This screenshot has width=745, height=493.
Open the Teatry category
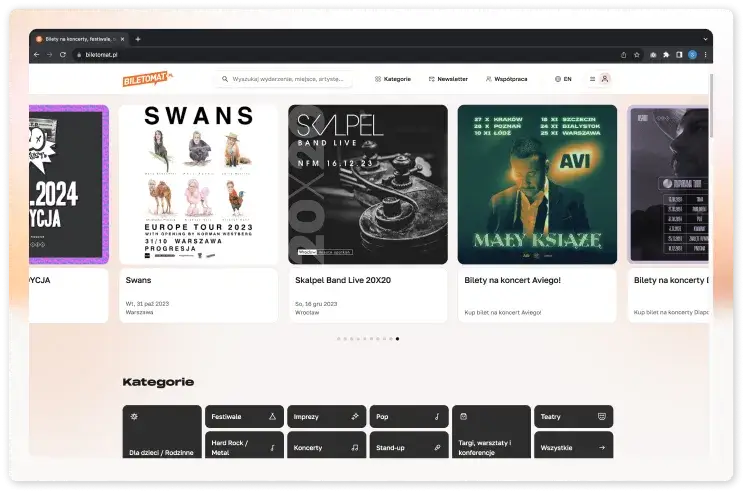[x=573, y=416]
